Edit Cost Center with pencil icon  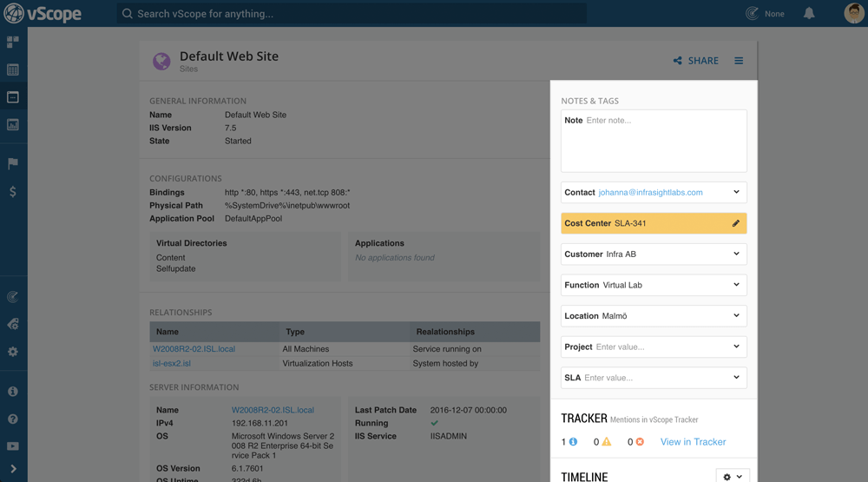click(x=736, y=223)
